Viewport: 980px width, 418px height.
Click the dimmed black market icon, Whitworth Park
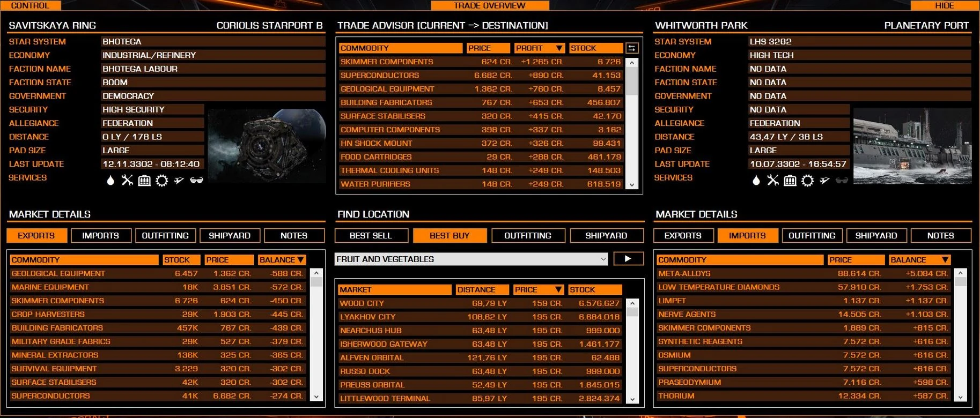coord(842,180)
